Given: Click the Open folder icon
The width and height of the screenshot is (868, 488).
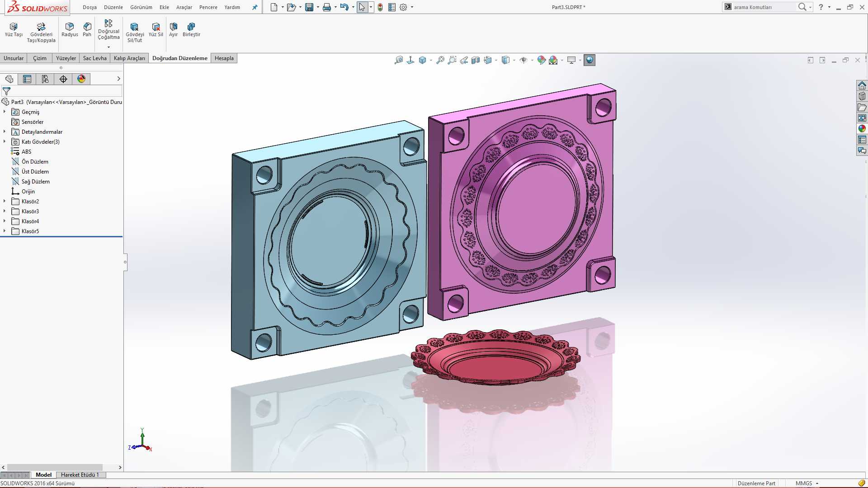Looking at the screenshot, I should tap(292, 7).
